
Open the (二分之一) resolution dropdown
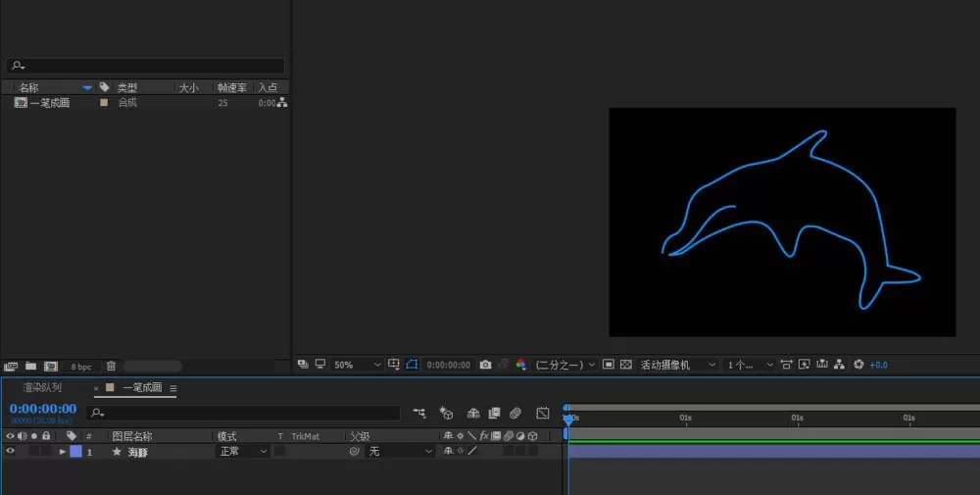pyautogui.click(x=564, y=365)
